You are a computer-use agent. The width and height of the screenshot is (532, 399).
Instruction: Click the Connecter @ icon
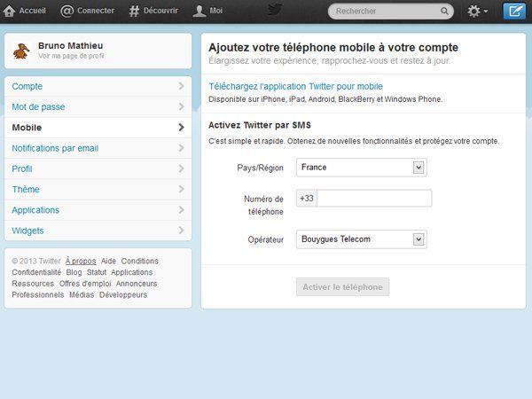[x=66, y=11]
